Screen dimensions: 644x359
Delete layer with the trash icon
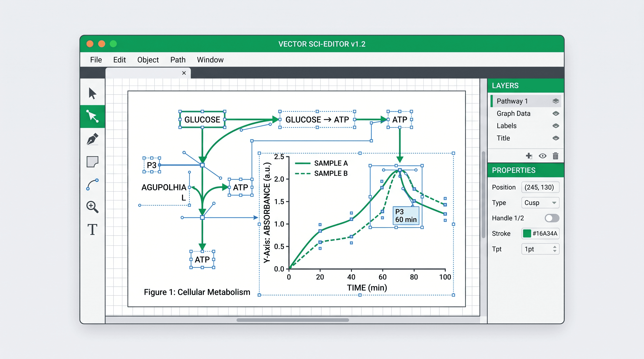tap(556, 156)
